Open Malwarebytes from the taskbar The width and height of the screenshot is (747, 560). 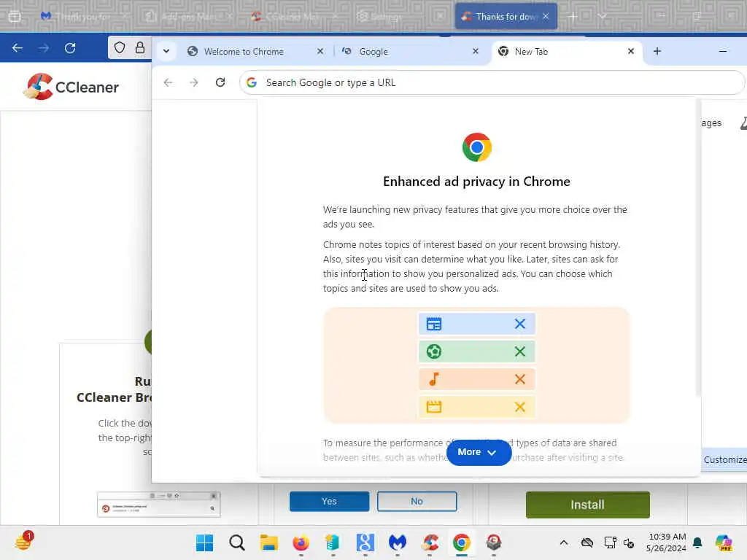click(398, 542)
